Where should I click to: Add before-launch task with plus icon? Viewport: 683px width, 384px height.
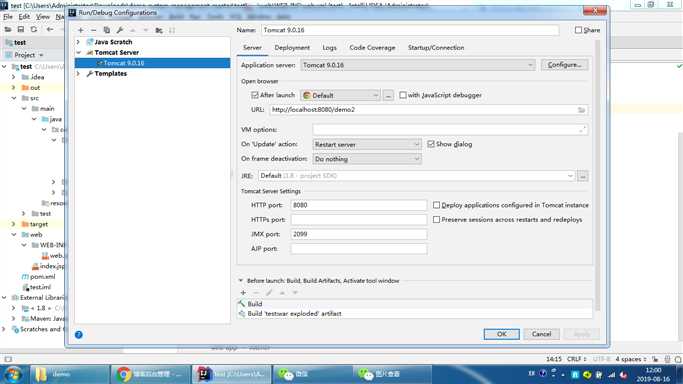(x=243, y=293)
